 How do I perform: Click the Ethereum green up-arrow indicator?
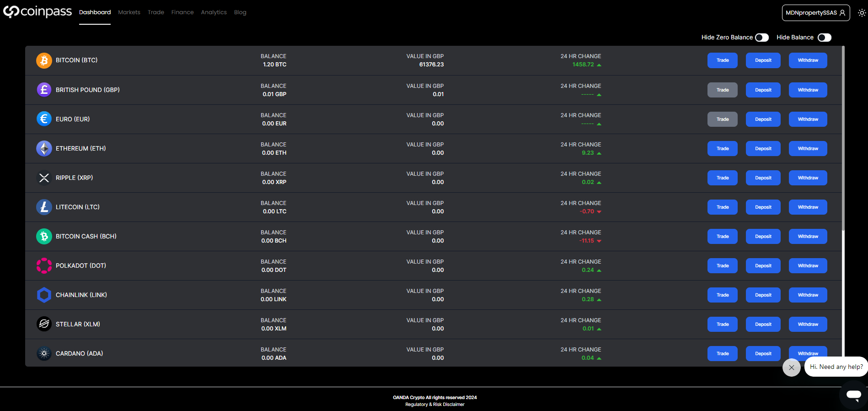pos(599,153)
